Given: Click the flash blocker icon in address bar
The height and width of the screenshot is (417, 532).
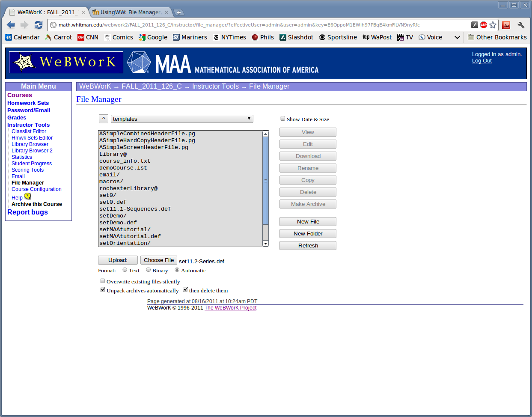Looking at the screenshot, I should 475,25.
